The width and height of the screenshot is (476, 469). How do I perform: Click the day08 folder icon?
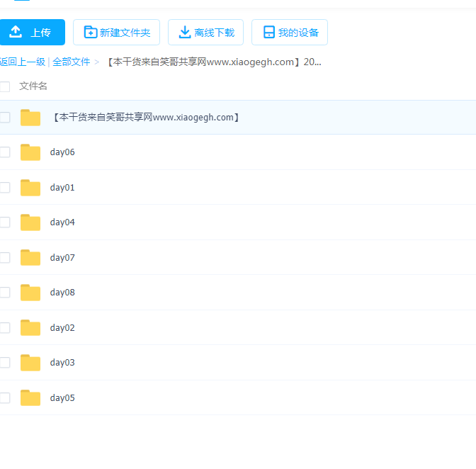coord(30,293)
